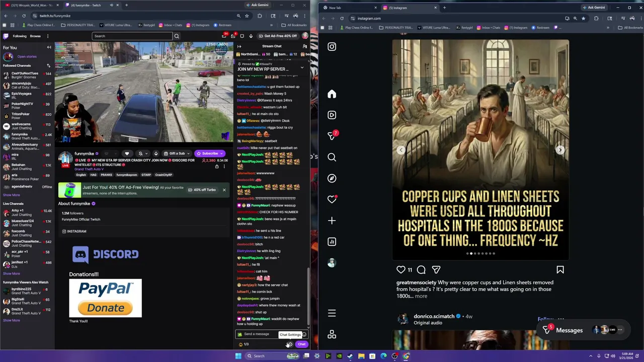Viewport: 644px width, 362px height.
Task: Open the Discord panel banner
Action: [105, 254]
